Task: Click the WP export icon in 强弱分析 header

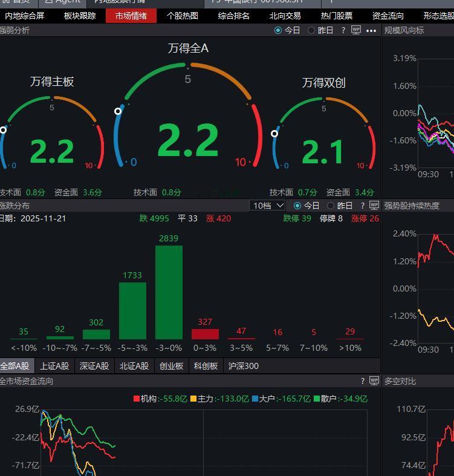Action: [356, 30]
